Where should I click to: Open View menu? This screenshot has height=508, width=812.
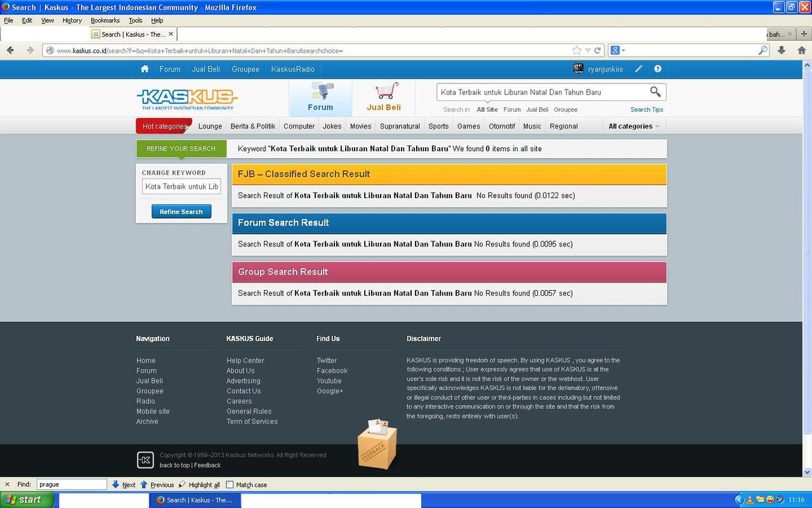pos(48,20)
